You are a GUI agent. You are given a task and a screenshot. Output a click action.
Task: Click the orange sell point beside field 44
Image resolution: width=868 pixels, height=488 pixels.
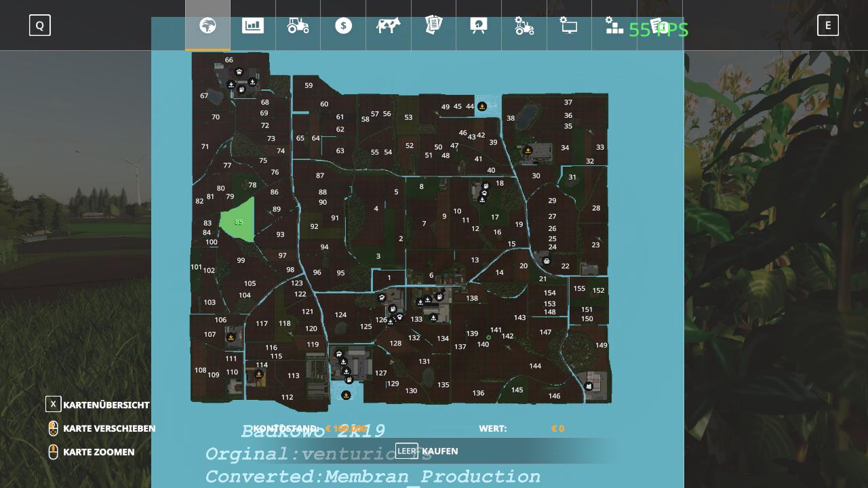pyautogui.click(x=481, y=106)
